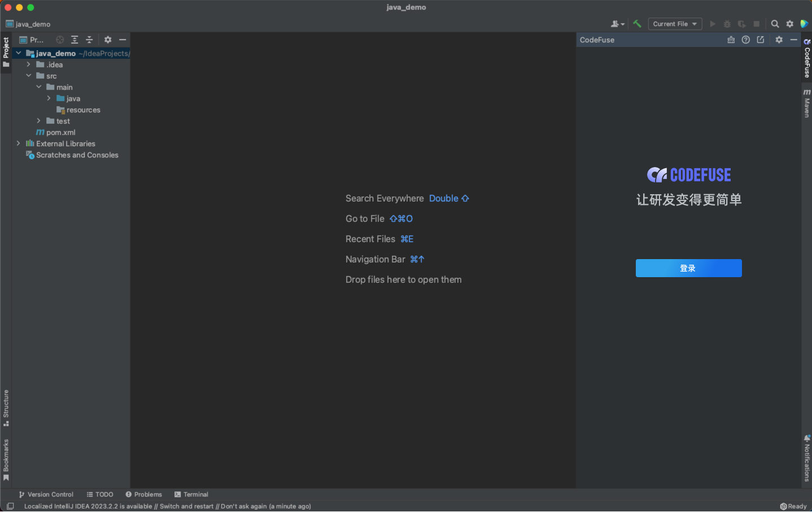Click the Go to File shortcut hint
This screenshot has height=512, width=812.
(401, 219)
